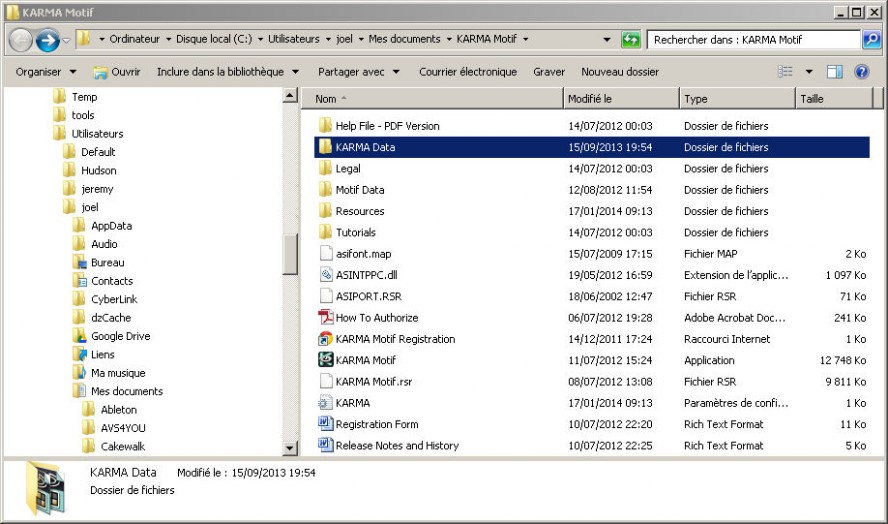Toggle the preview pane icon
This screenshot has height=524, width=888.
[x=835, y=72]
